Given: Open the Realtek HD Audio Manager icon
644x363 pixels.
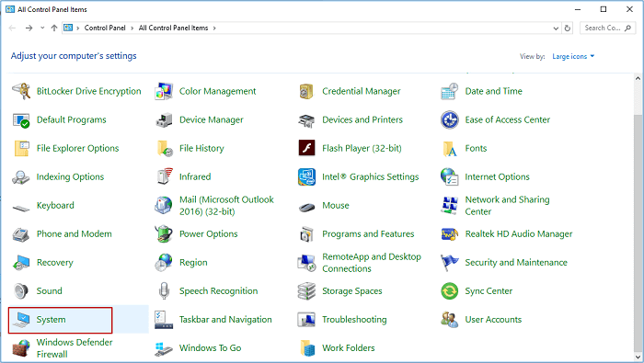Looking at the screenshot, I should click(449, 233).
